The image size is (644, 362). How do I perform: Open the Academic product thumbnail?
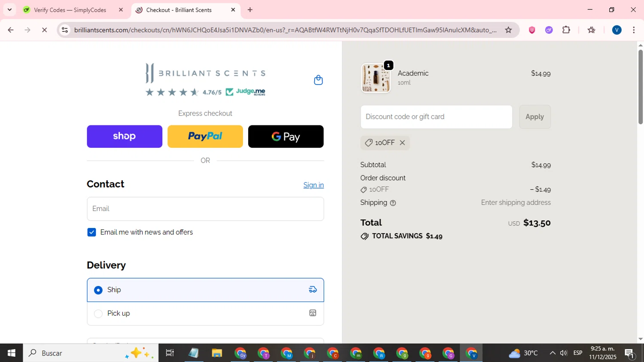tap(376, 78)
